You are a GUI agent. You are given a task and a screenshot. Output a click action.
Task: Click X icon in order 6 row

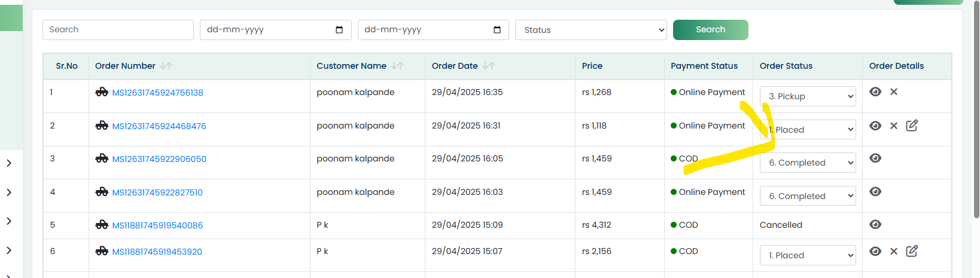tap(894, 251)
